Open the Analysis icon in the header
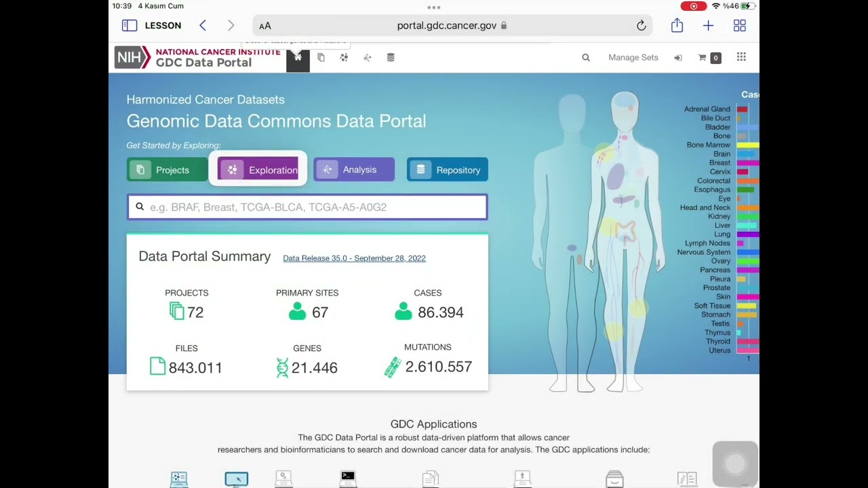 coord(368,58)
